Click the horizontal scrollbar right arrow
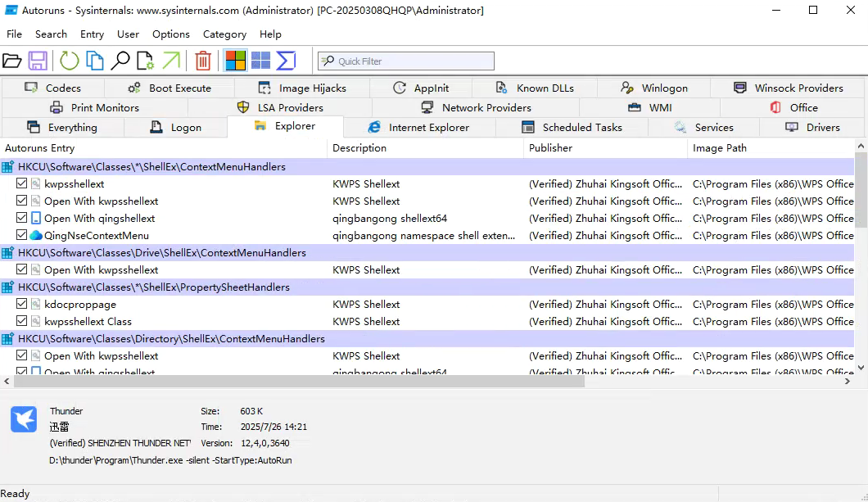868x502 pixels. (x=848, y=382)
